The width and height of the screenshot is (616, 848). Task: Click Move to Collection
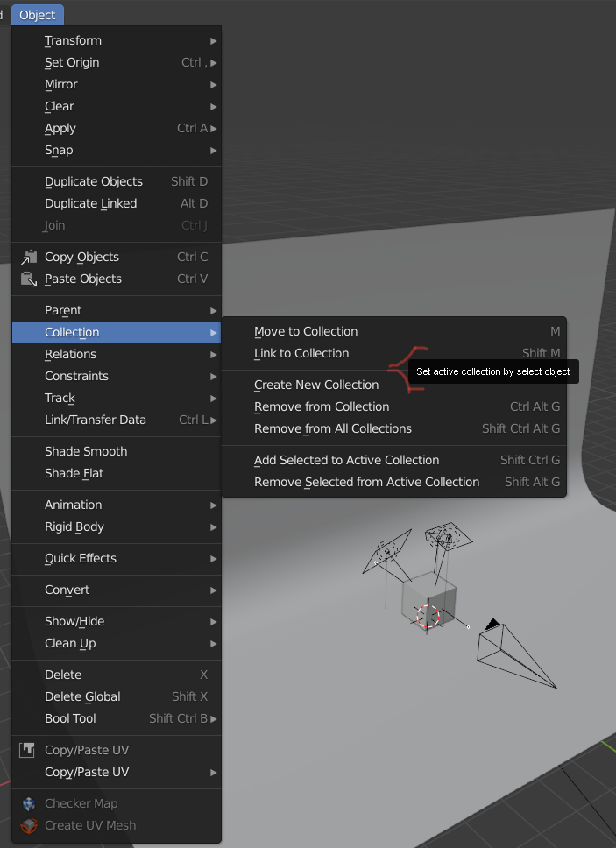pyautogui.click(x=394, y=331)
